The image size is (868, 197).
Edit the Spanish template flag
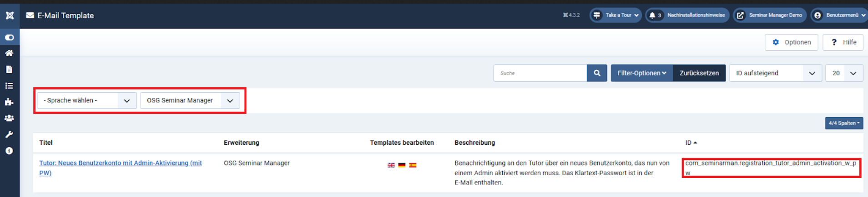click(413, 165)
